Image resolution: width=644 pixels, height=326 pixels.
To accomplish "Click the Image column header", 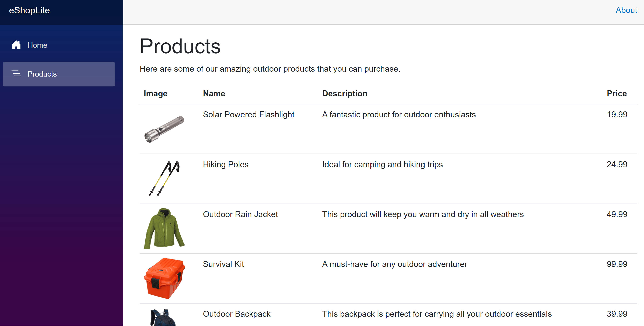I will tap(156, 93).
